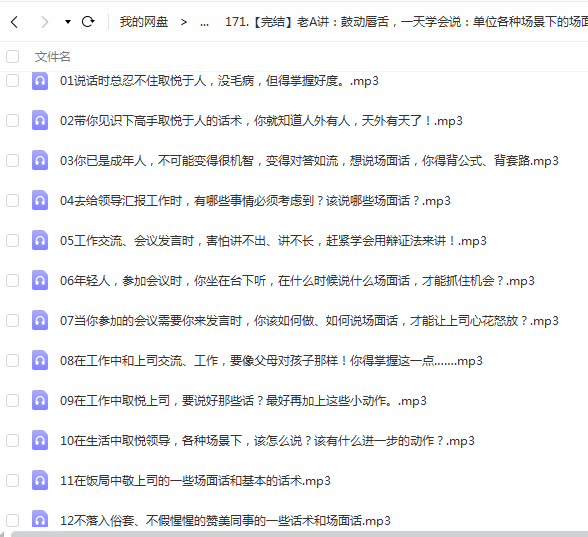Refresh the file list
This screenshot has height=537, width=588.
88,22
